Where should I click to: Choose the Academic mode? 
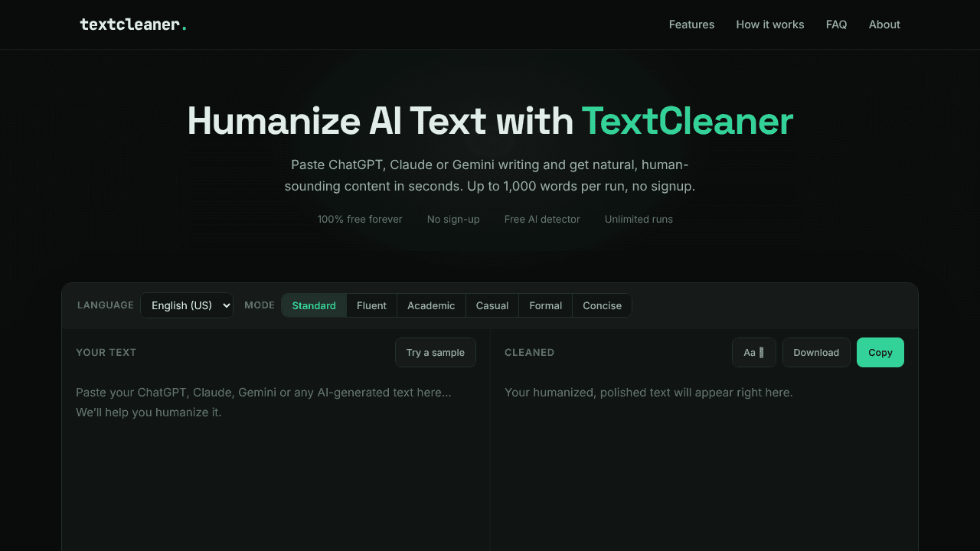pos(431,305)
